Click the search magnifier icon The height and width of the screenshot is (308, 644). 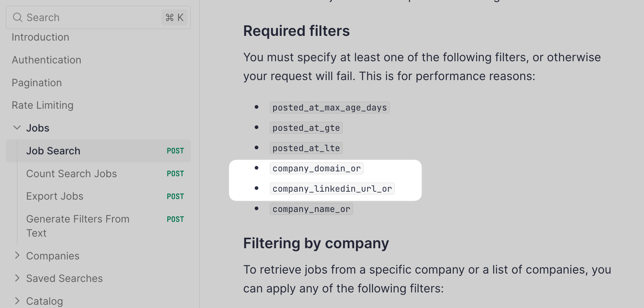[17, 17]
